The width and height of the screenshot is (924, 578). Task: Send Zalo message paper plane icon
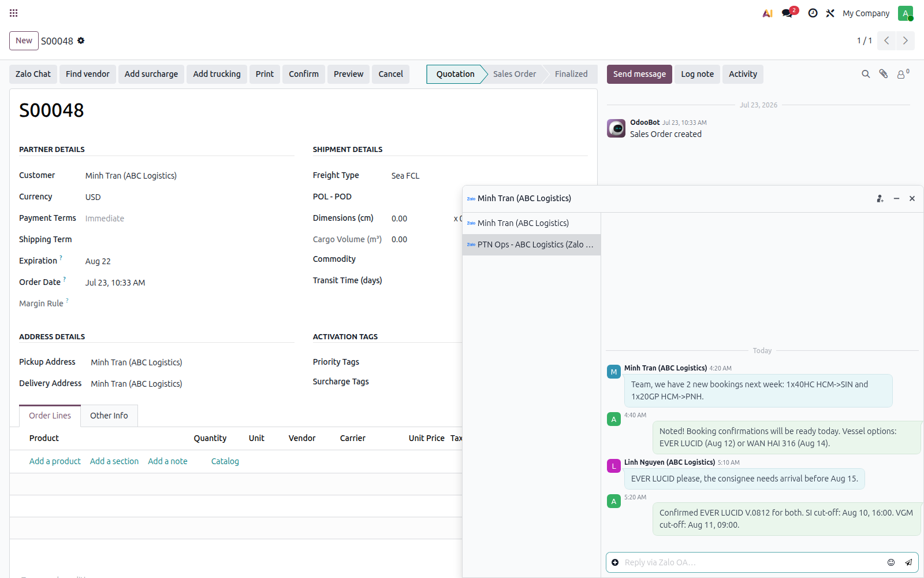pos(908,562)
